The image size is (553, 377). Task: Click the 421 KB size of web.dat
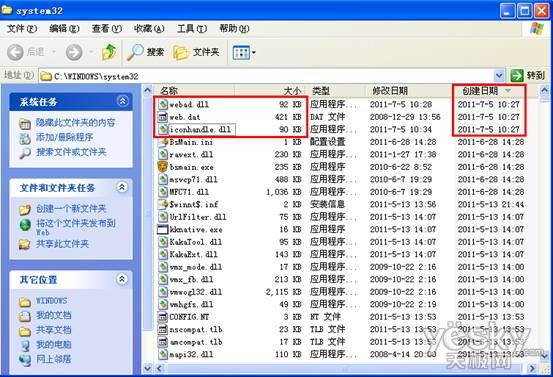tap(288, 117)
